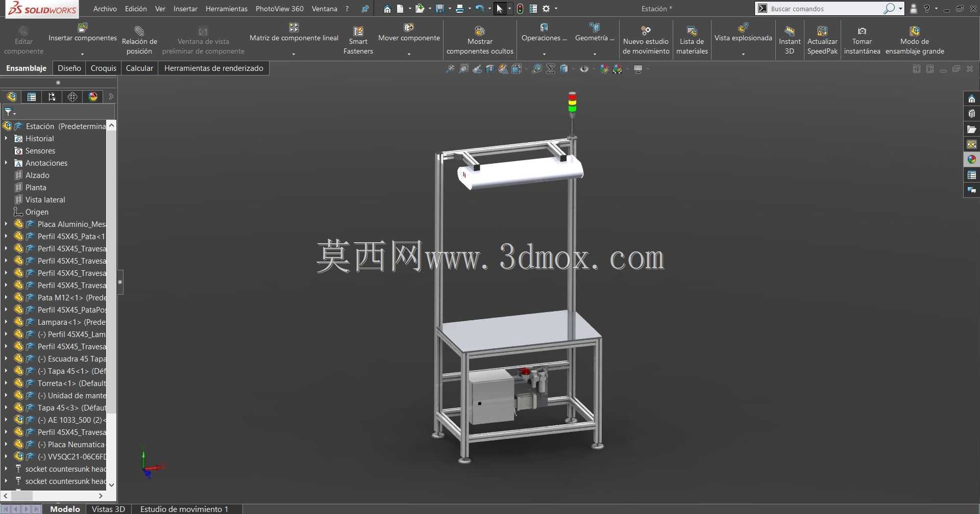Expand the Pata M12<1> component
This screenshot has width=980, height=514.
pos(6,297)
